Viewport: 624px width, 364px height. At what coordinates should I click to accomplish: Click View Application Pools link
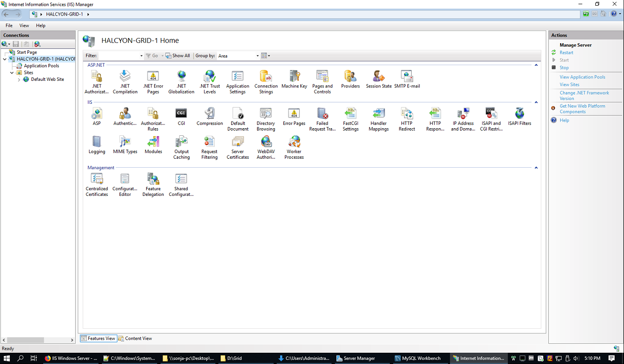[x=582, y=77]
